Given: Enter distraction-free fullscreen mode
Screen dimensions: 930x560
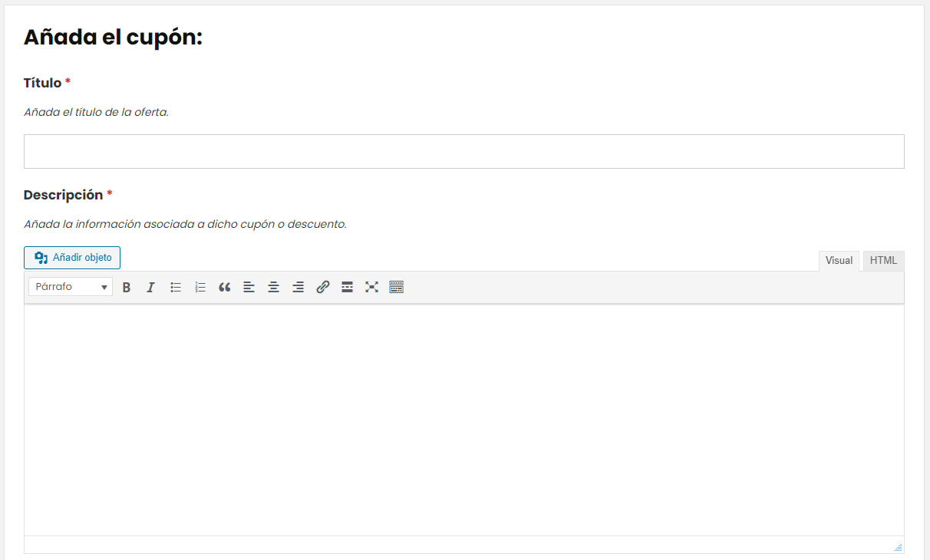Looking at the screenshot, I should 372,287.
